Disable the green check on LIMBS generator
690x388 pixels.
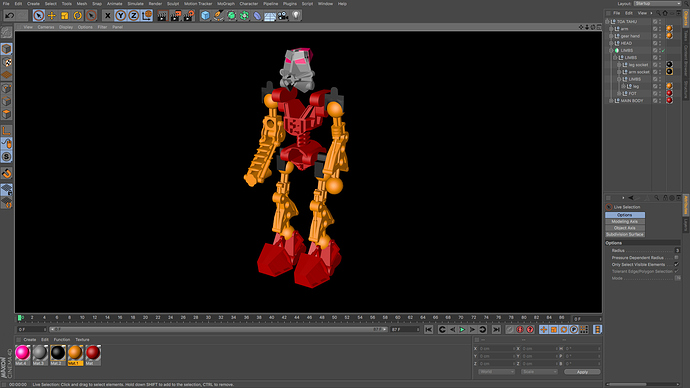point(663,51)
